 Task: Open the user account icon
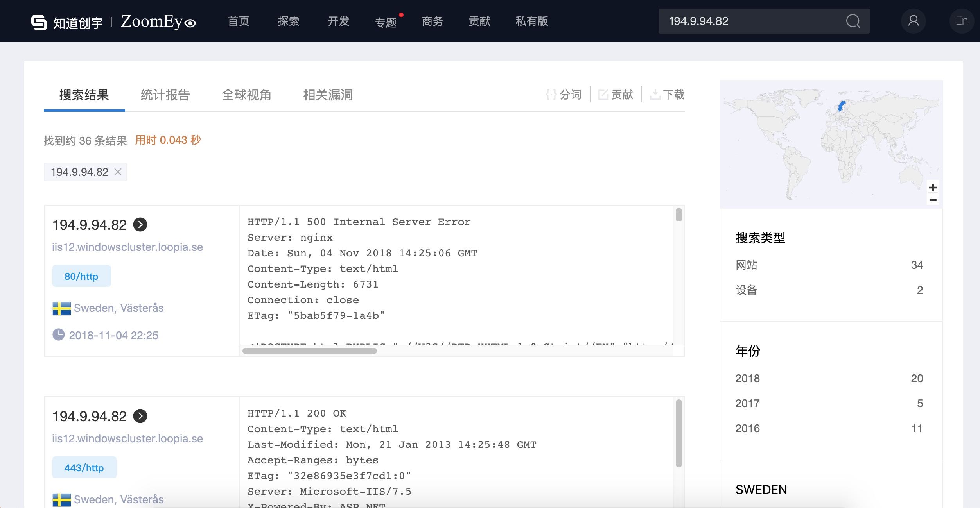(x=913, y=21)
